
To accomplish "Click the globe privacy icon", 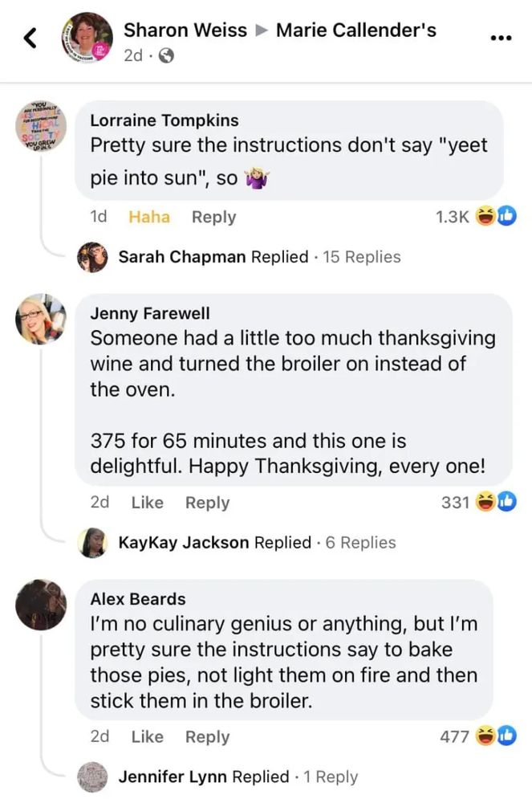I will point(167,56).
